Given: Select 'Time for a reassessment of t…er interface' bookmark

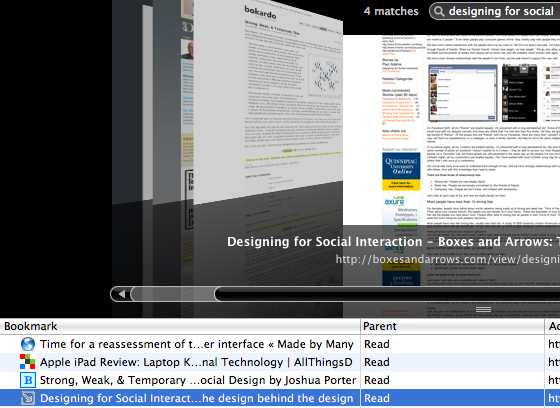Looking at the screenshot, I should [196, 344].
